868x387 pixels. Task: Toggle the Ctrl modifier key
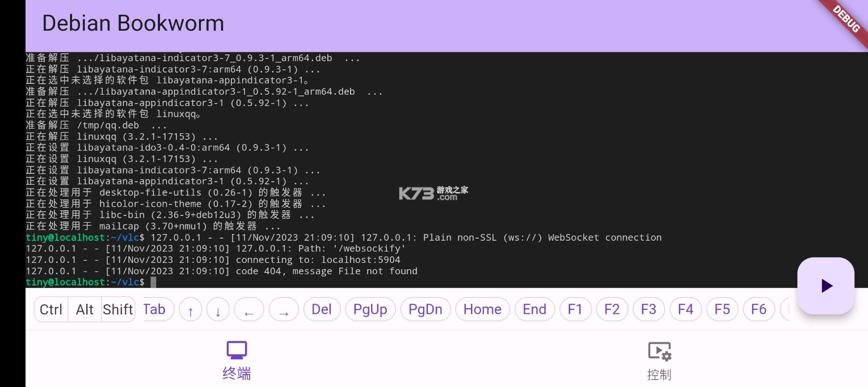click(x=51, y=309)
